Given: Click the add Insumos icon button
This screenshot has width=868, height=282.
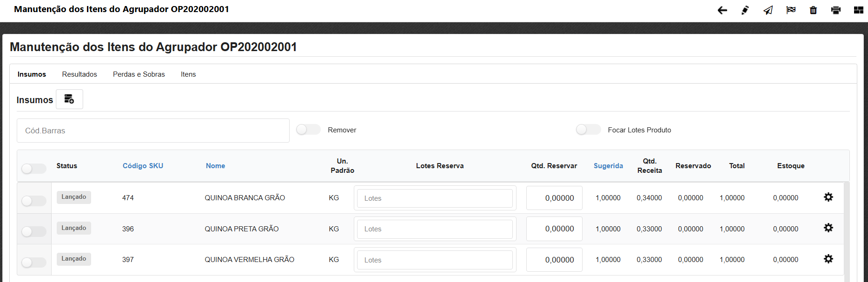Looking at the screenshot, I should coord(69,99).
